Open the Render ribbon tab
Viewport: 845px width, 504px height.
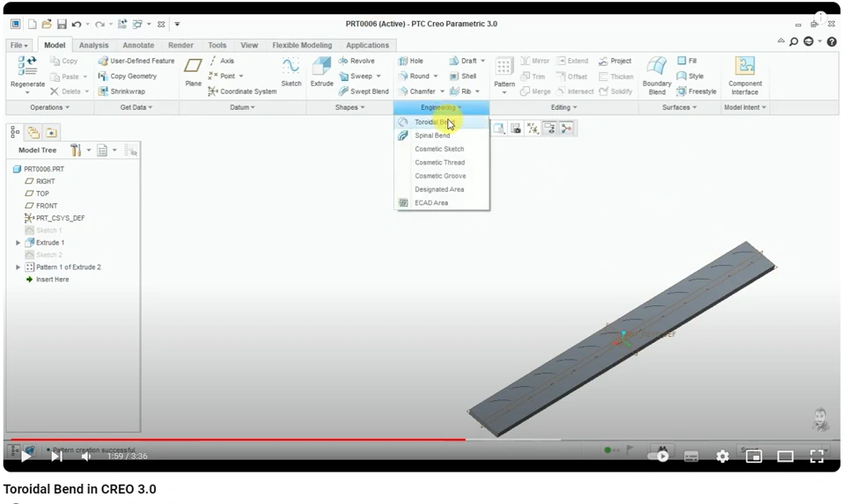tap(180, 45)
